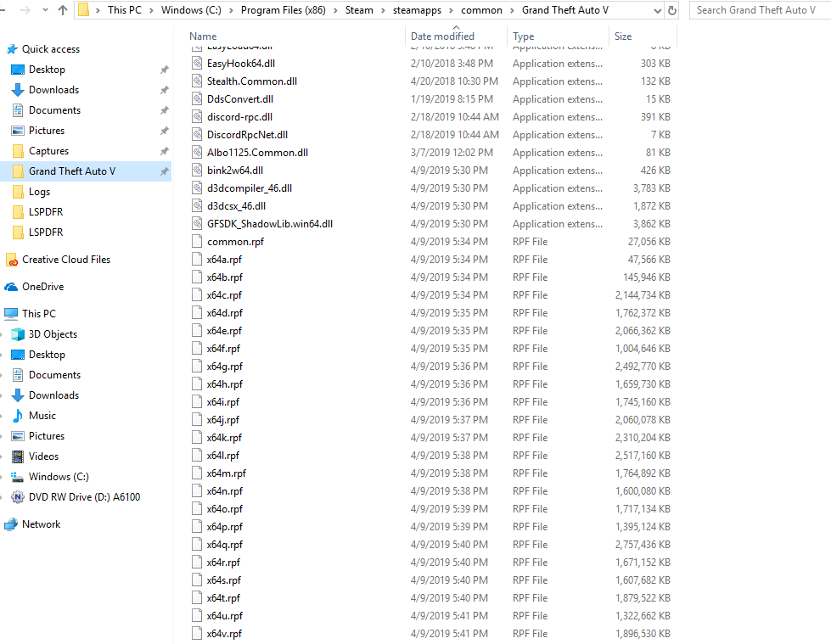Screen dimensions: 831x644
Task: Click Network in navigation pane
Action: [x=41, y=524]
